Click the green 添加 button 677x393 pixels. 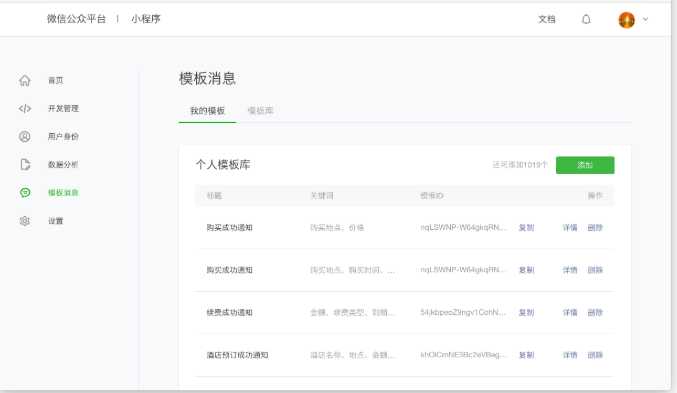click(585, 165)
